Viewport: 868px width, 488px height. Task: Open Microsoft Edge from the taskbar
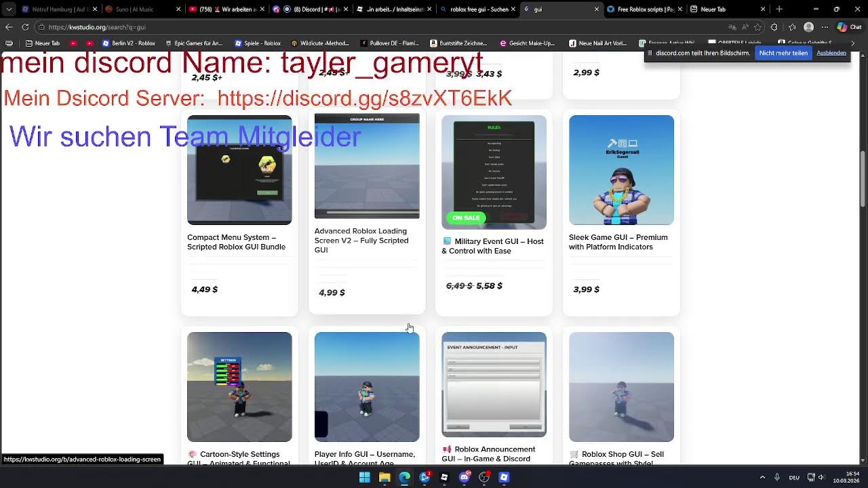pos(405,477)
